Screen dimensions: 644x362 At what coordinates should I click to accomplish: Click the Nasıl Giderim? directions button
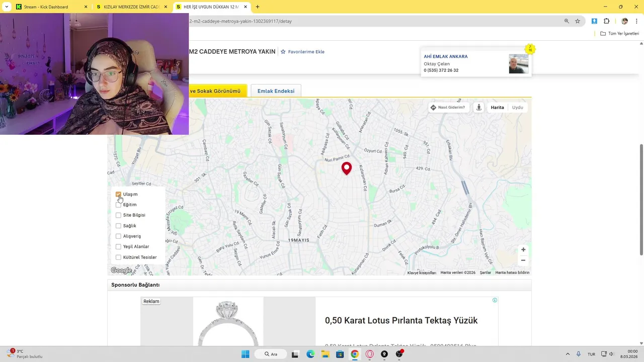point(449,108)
